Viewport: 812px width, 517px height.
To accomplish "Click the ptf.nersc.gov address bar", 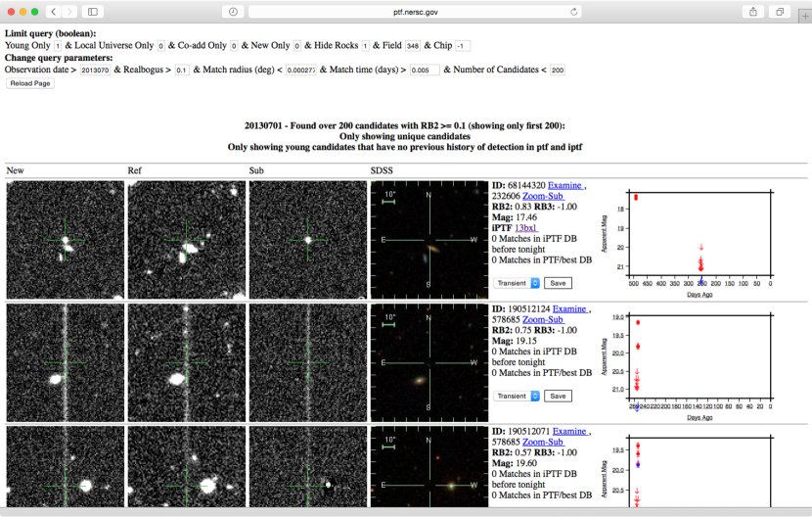I will [415, 12].
